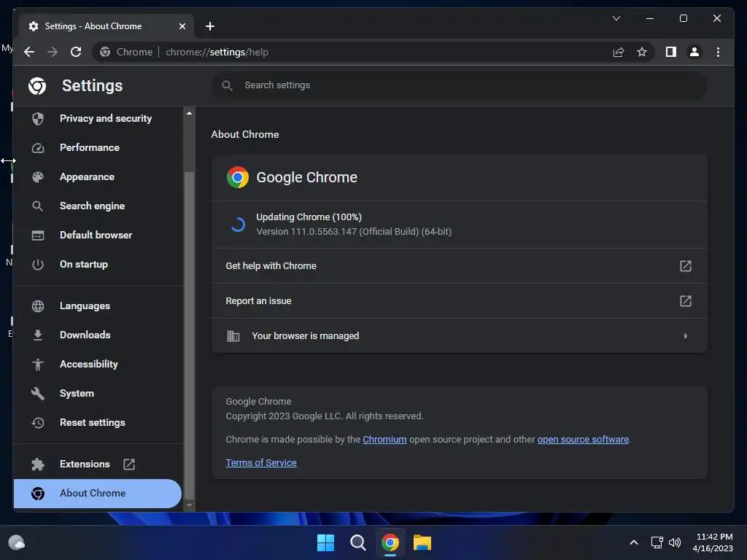Expand Your browser is managed arrow
Image resolution: width=747 pixels, height=560 pixels.
point(686,336)
